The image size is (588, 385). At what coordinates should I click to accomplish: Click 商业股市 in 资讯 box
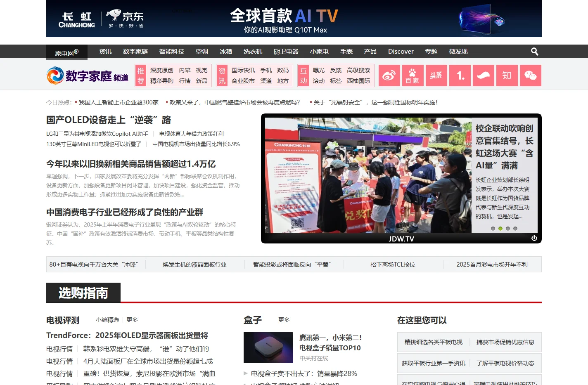[x=243, y=81]
